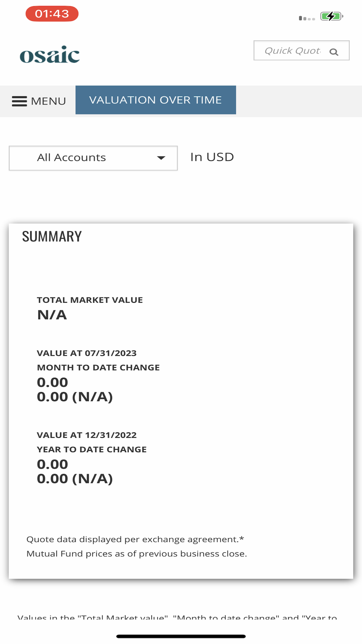Click the dropdown arrow beside All Accounts
The height and width of the screenshot is (644, 362).
tap(161, 158)
